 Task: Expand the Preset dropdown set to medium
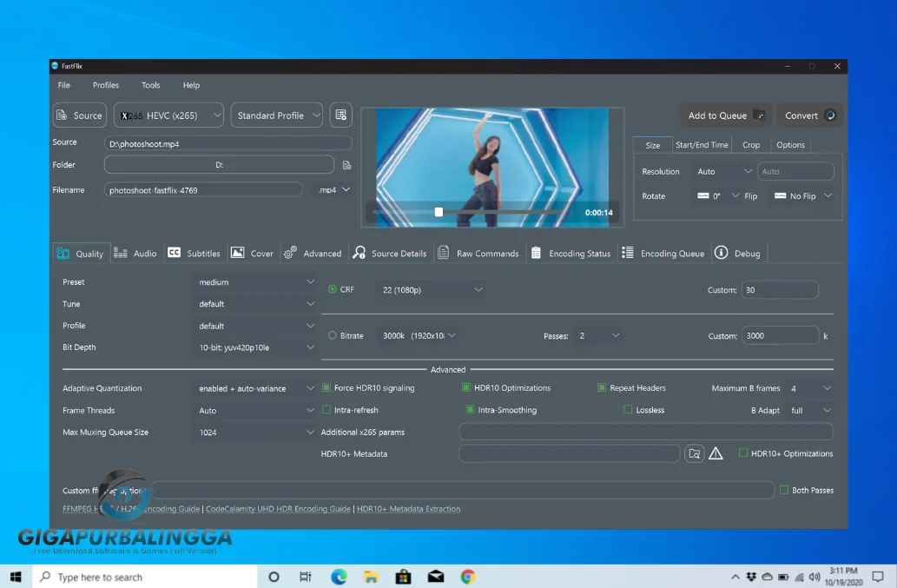click(x=254, y=282)
